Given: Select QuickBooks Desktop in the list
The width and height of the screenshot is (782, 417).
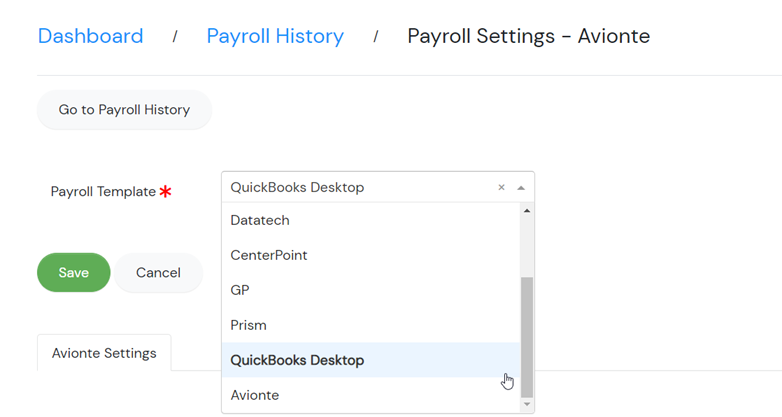Looking at the screenshot, I should [371, 360].
